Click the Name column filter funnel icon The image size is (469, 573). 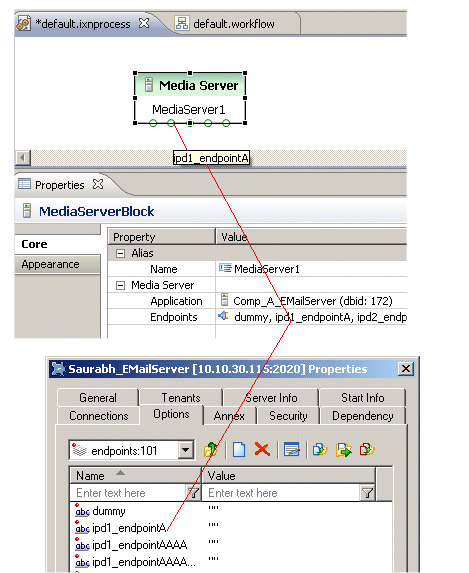193,493
